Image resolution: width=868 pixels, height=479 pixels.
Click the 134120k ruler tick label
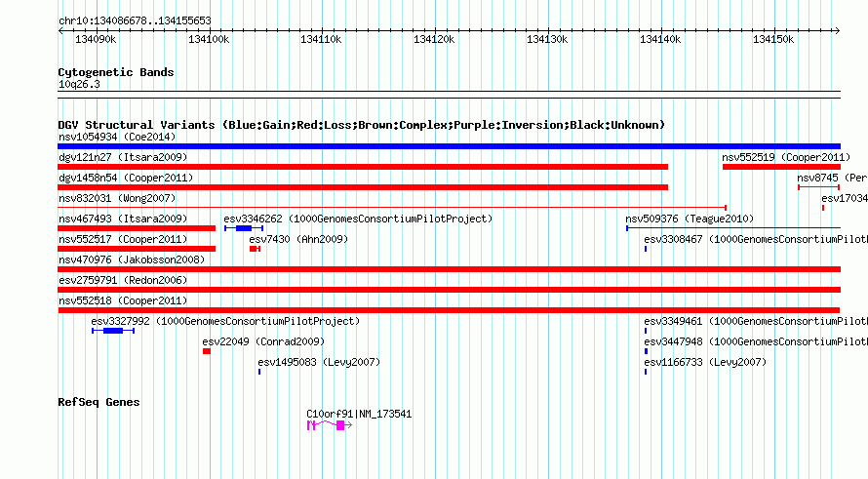click(x=434, y=39)
